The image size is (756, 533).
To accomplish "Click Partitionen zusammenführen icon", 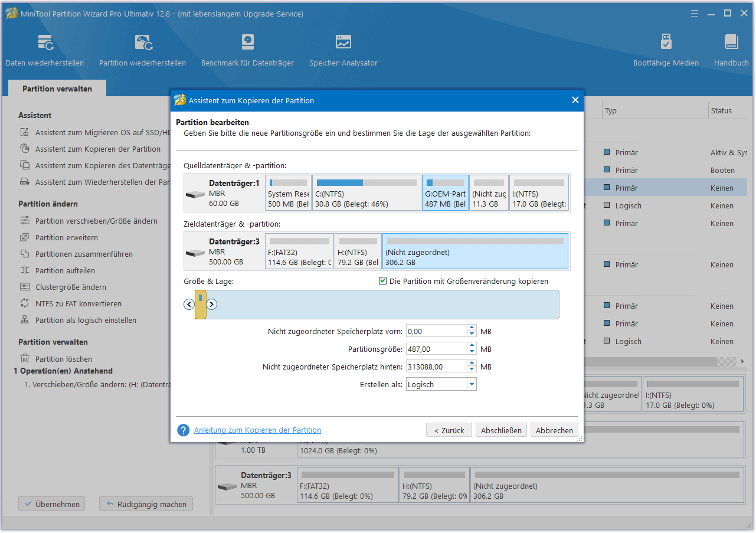I will click(25, 254).
